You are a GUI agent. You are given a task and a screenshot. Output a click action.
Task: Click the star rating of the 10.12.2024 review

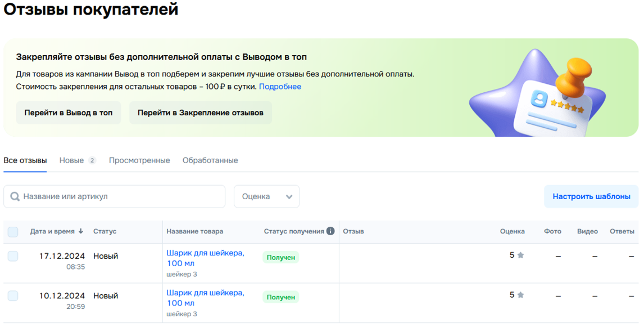[x=516, y=295]
